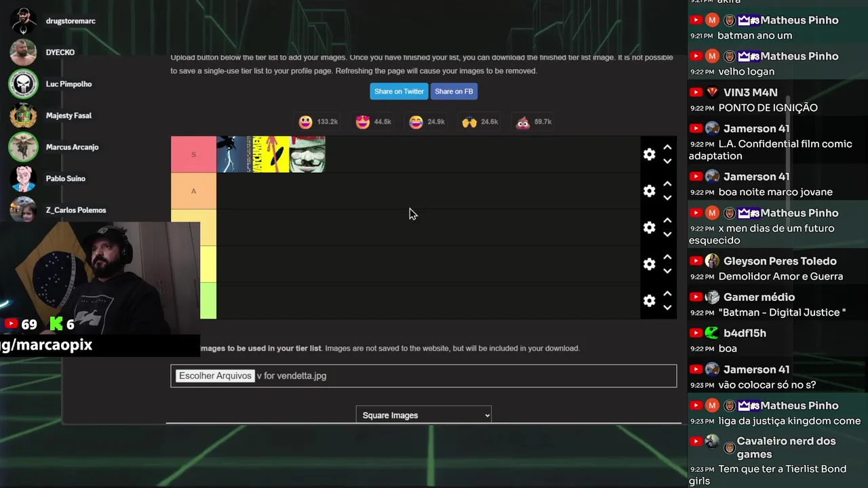Click chat author b4df15h
Image resolution: width=868 pixels, height=488 pixels.
(x=745, y=333)
